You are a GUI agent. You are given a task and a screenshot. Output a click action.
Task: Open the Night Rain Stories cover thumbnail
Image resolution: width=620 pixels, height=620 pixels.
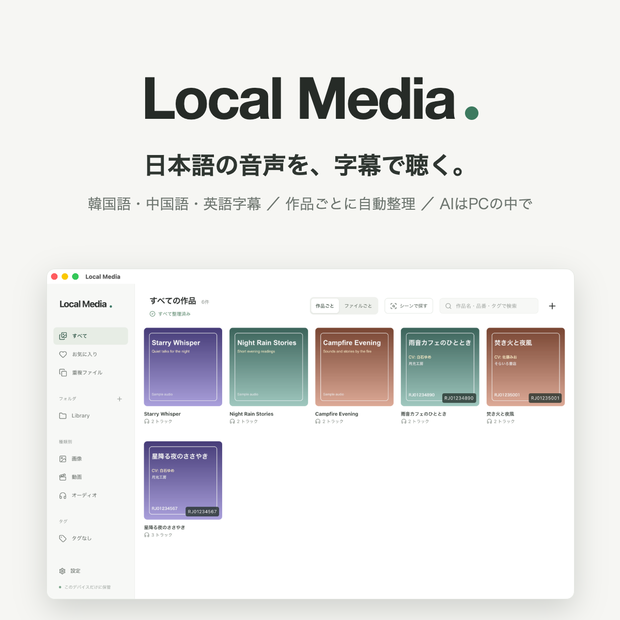point(269,367)
